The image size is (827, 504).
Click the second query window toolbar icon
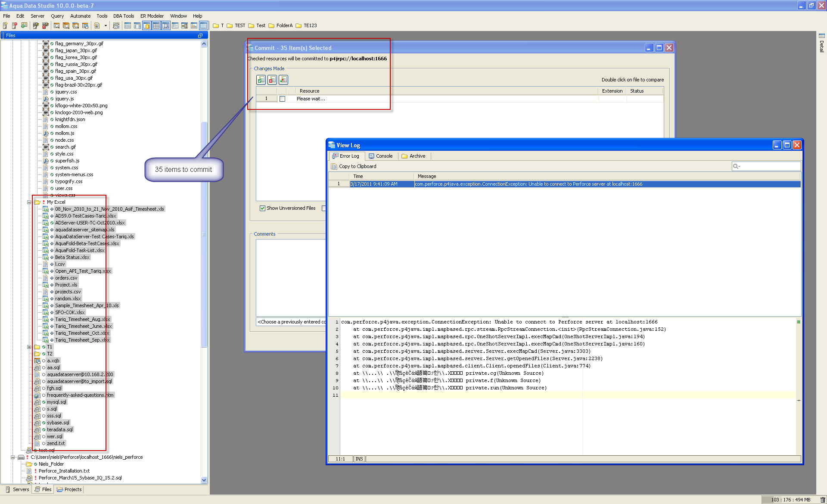click(x=66, y=25)
